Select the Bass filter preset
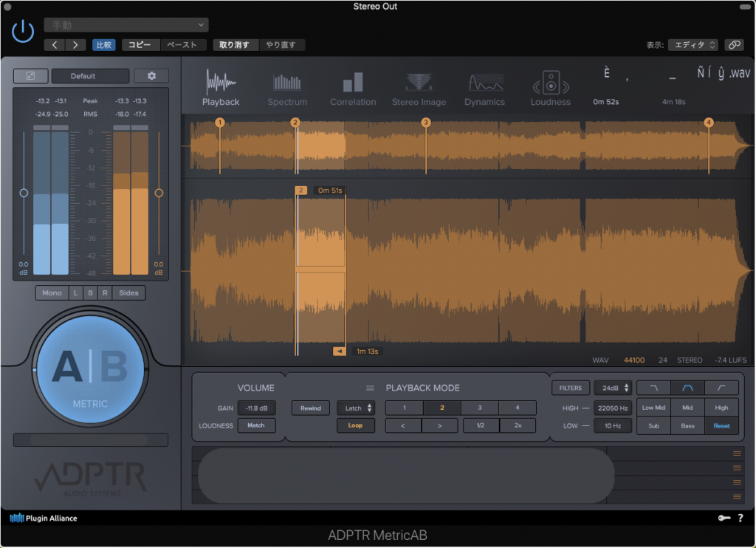 687,425
